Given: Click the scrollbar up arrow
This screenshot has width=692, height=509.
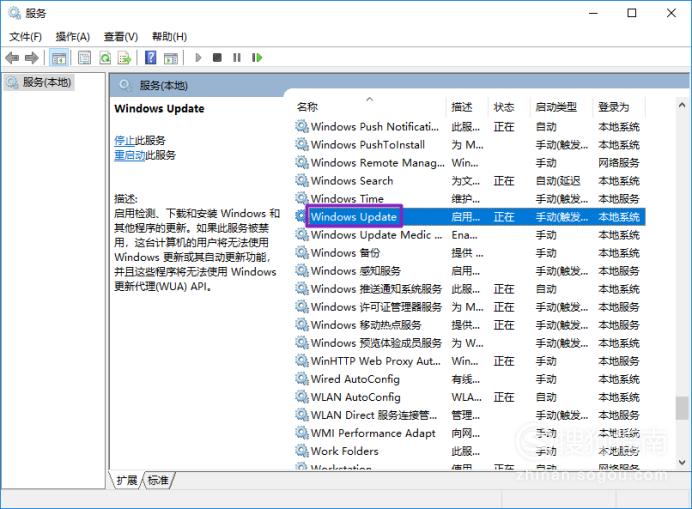Looking at the screenshot, I should [682, 105].
